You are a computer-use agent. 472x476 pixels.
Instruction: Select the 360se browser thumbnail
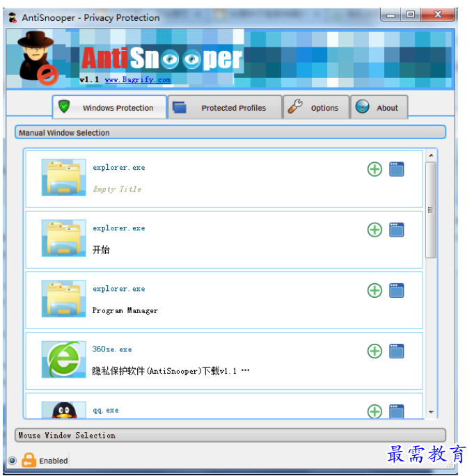[x=64, y=359]
